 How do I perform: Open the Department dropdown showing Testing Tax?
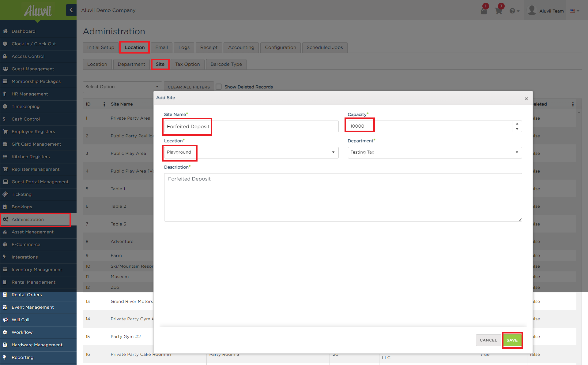pos(435,152)
